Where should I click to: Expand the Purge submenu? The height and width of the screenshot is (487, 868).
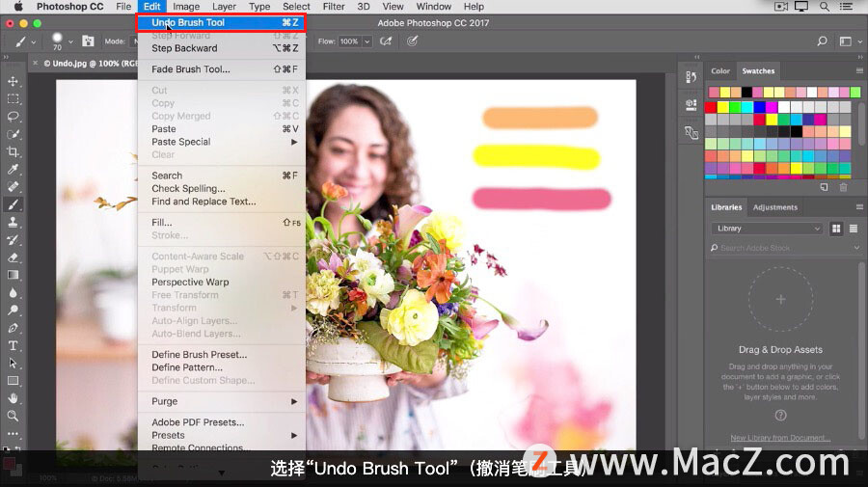tap(222, 401)
